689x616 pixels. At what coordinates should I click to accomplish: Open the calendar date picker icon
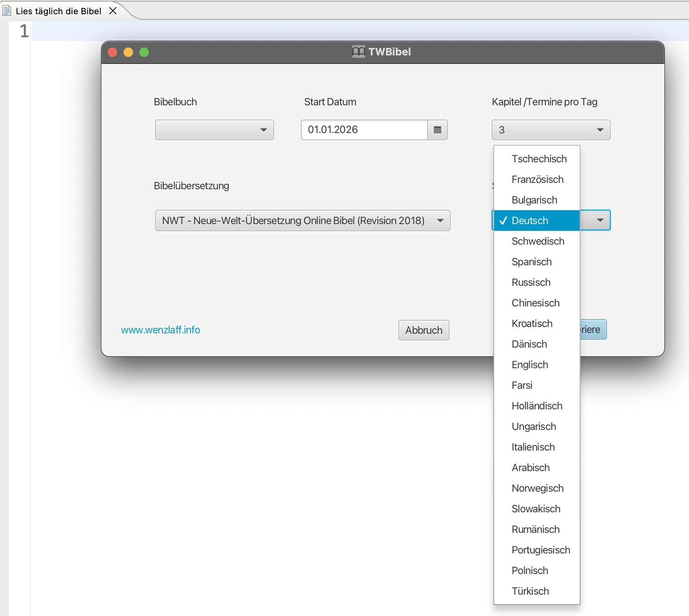(x=438, y=130)
